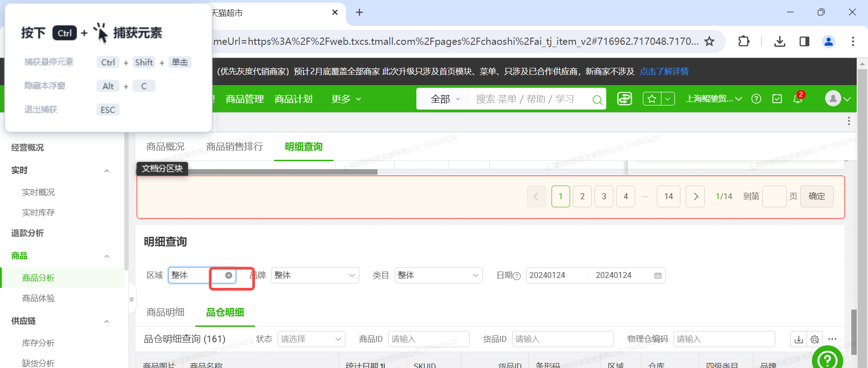Expand the favorites dropdown arrow beside star

(668, 99)
